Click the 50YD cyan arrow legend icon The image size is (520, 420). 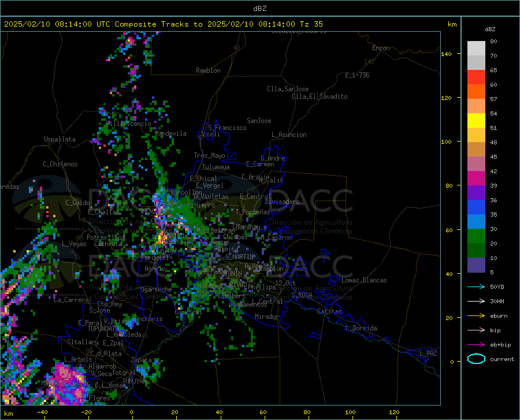(x=476, y=287)
